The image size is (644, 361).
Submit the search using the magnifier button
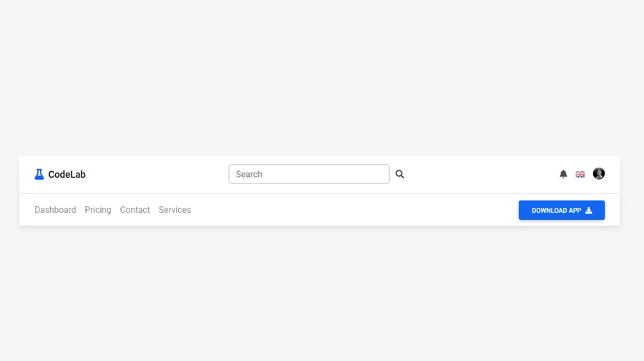tap(400, 174)
